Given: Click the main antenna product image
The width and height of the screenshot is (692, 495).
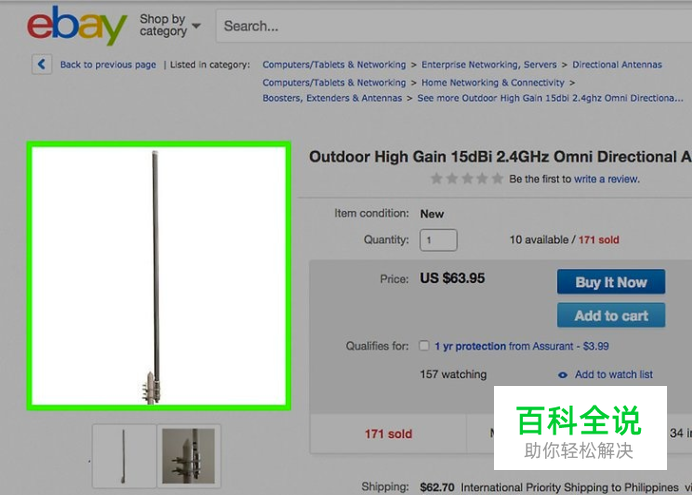Looking at the screenshot, I should [159, 276].
